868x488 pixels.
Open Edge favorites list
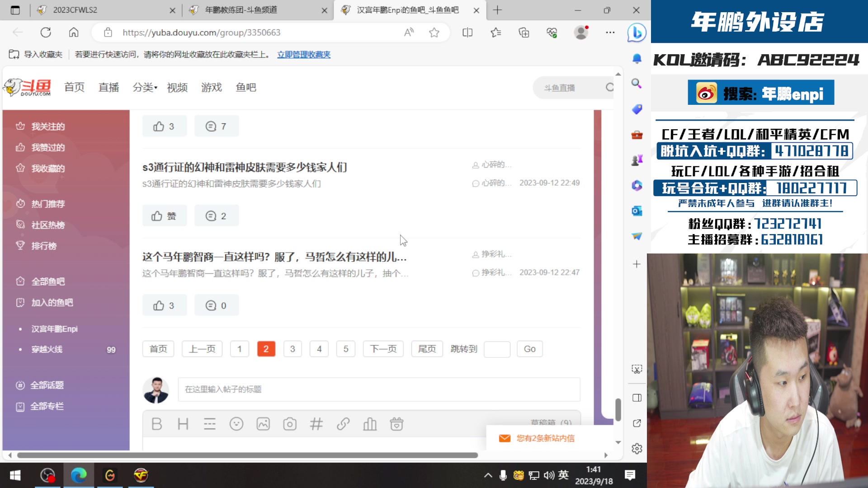[x=496, y=33]
